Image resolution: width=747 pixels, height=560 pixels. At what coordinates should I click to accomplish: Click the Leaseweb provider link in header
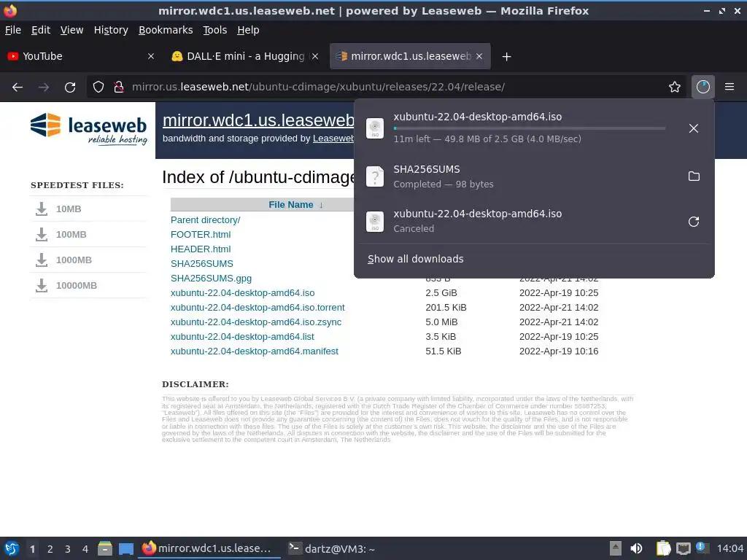pyautogui.click(x=333, y=139)
